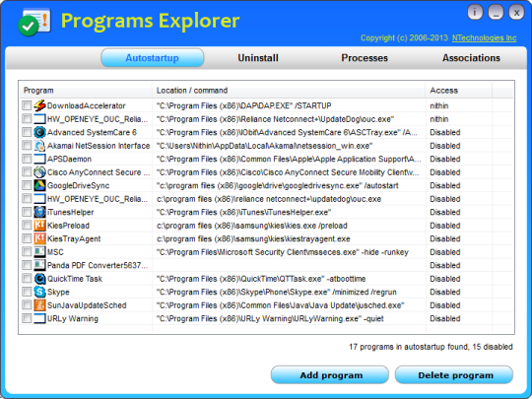Image resolution: width=532 pixels, height=399 pixels.
Task: Open the Associations tab
Action: [x=471, y=58]
